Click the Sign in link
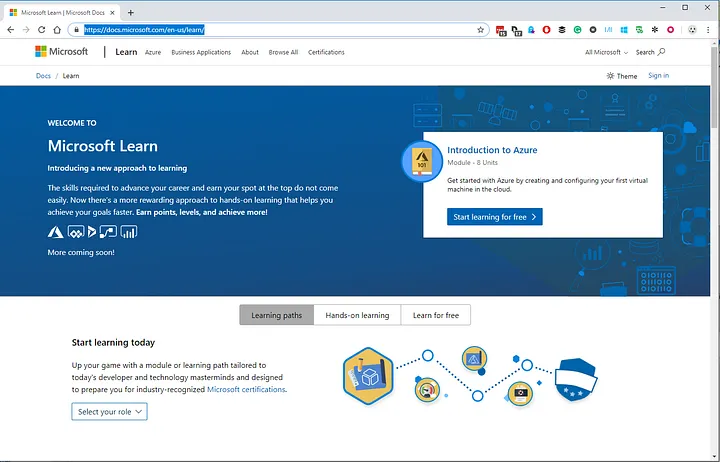The image size is (720, 462). pos(658,75)
